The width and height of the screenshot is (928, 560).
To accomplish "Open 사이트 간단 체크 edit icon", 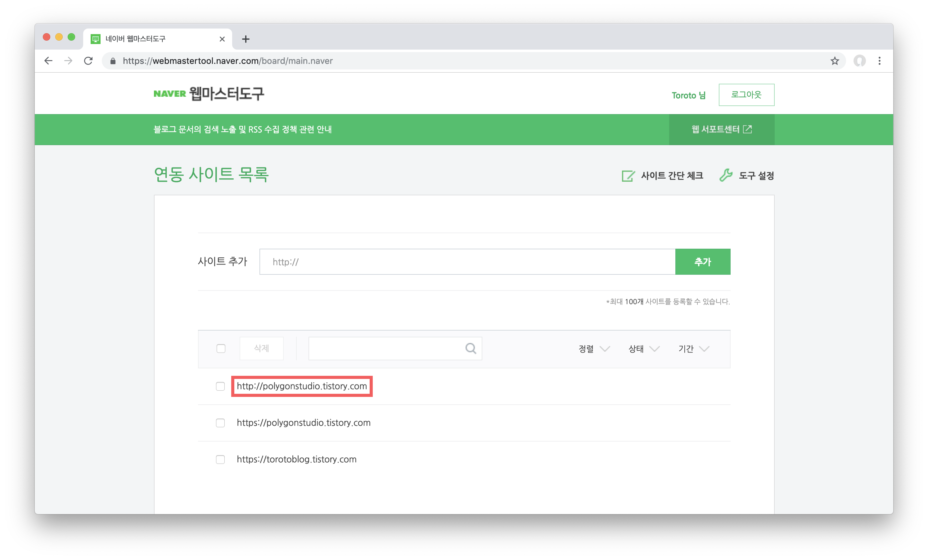I will click(x=628, y=176).
